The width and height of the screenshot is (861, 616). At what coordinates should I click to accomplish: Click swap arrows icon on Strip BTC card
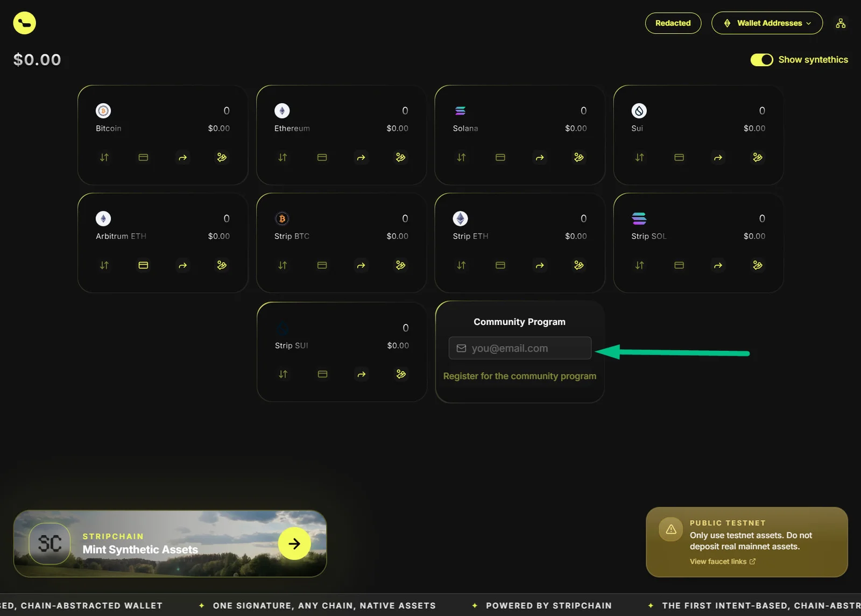tap(283, 265)
